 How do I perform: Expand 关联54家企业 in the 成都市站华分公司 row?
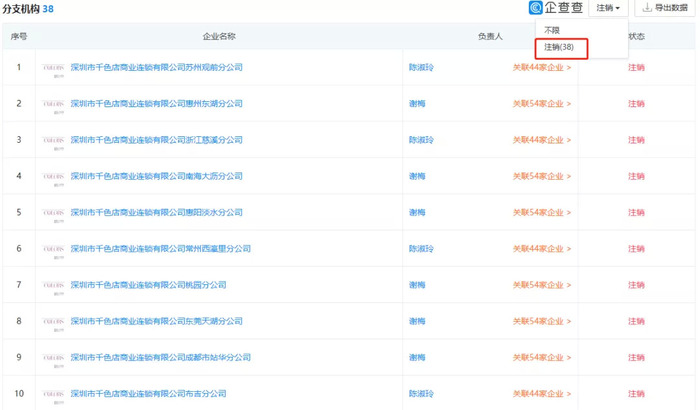coord(542,357)
